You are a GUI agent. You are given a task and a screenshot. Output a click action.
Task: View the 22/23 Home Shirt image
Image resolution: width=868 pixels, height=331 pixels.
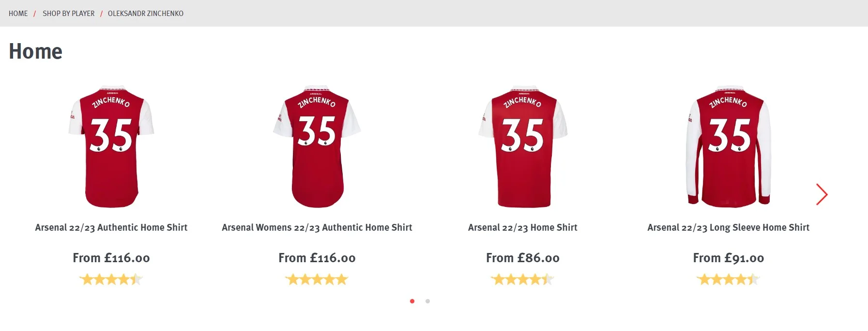(523, 147)
